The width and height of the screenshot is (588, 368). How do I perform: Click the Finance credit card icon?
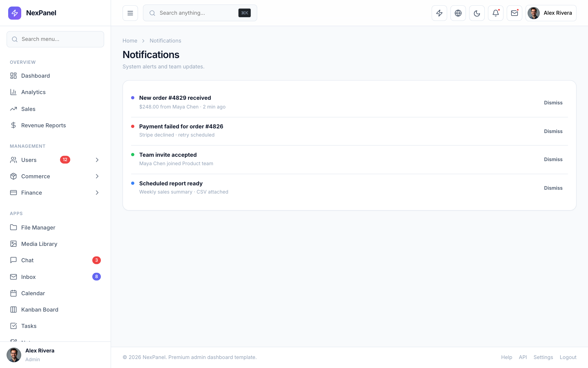(x=13, y=192)
